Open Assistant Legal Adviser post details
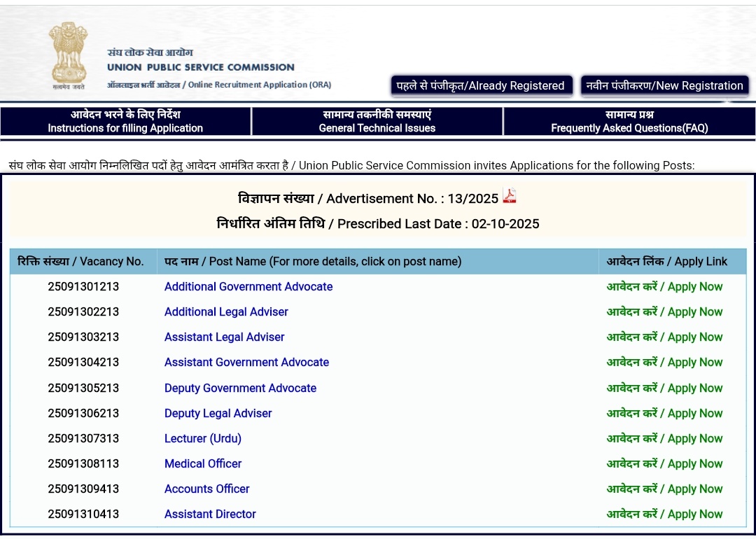The width and height of the screenshot is (756, 539). coord(224,337)
